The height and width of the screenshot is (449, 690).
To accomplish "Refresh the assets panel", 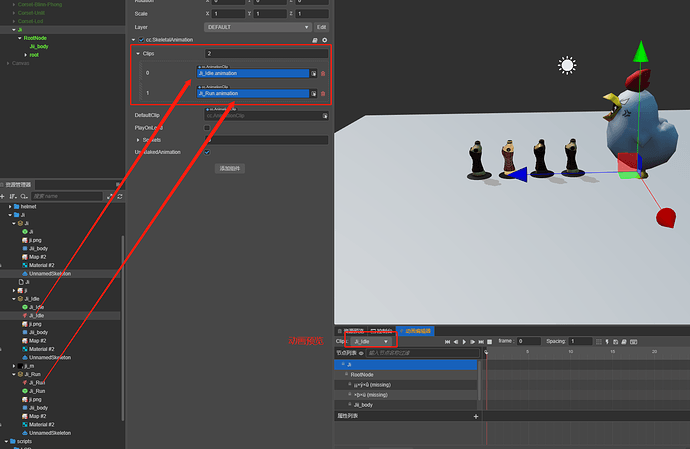I will 120,196.
